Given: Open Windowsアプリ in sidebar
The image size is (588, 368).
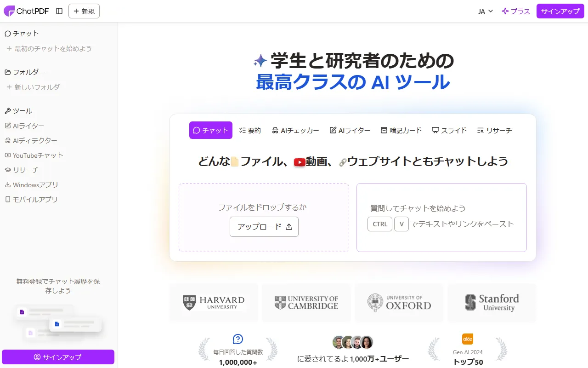Looking at the screenshot, I should [32, 184].
